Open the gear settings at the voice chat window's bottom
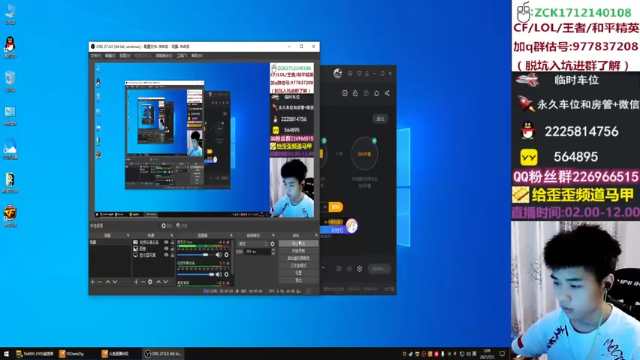 coord(360,269)
